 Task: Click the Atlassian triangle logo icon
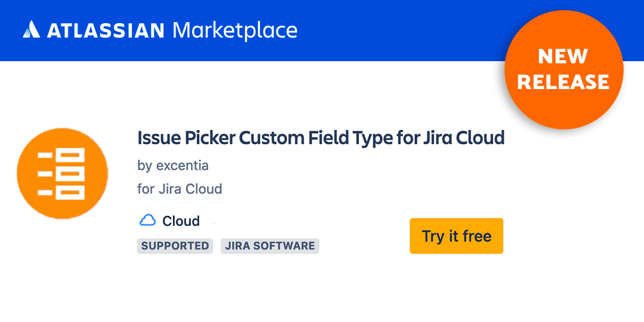point(31,30)
